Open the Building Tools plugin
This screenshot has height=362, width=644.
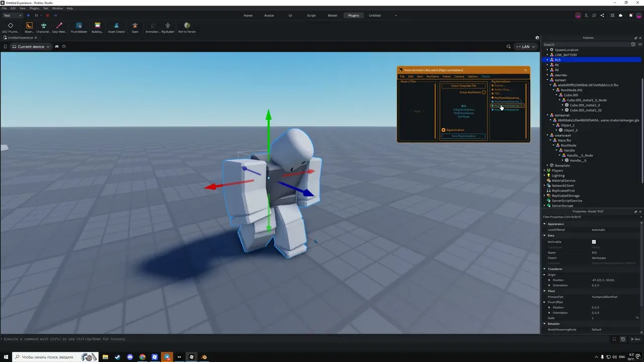97,27
